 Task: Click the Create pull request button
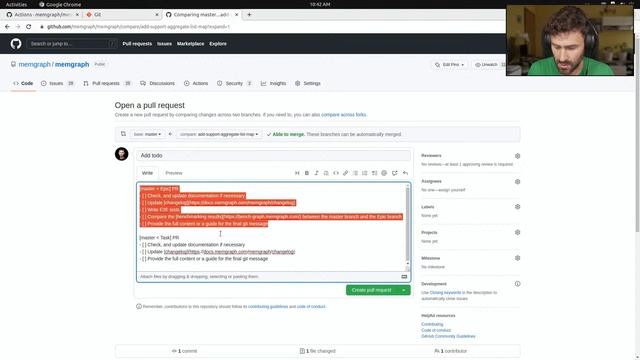click(x=372, y=290)
